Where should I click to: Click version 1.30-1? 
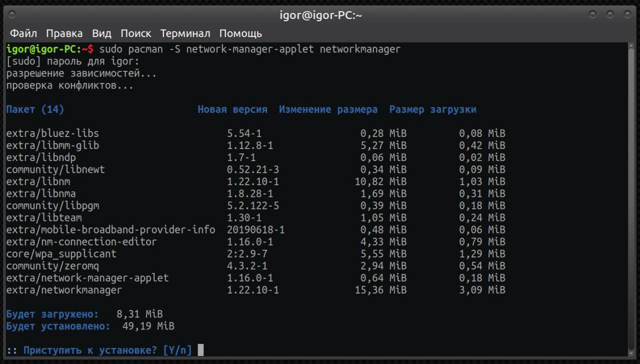click(244, 217)
